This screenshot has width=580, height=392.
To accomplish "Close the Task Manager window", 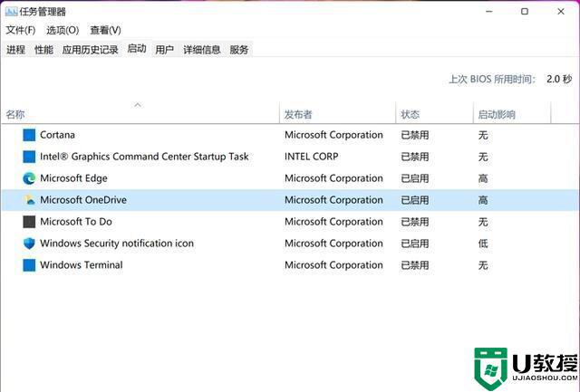I will 561,12.
